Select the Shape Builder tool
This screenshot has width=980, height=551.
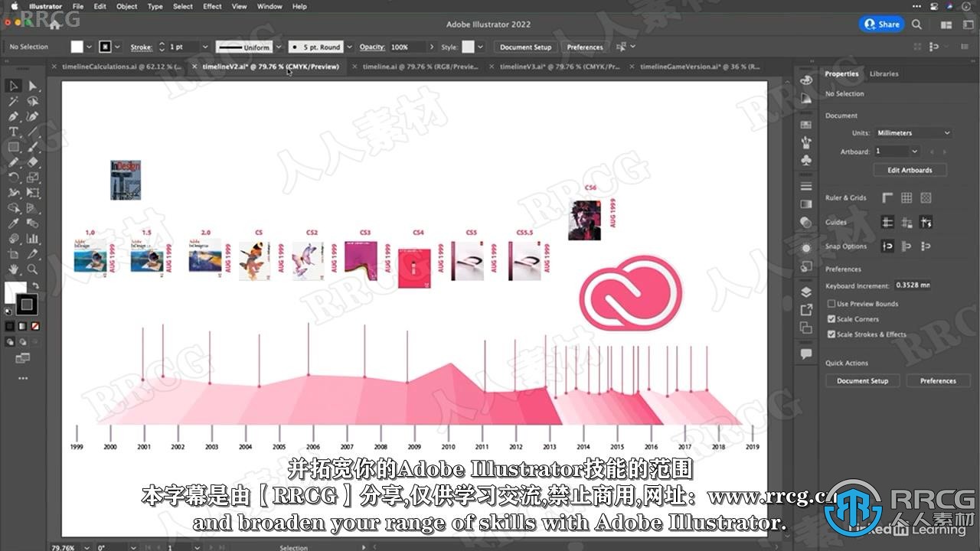click(13, 208)
